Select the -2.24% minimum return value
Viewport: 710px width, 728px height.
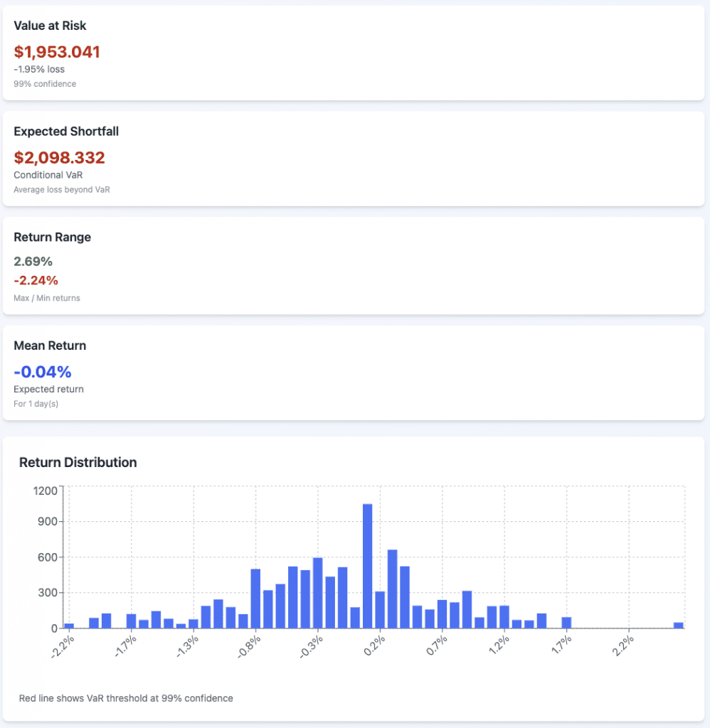pos(36,280)
